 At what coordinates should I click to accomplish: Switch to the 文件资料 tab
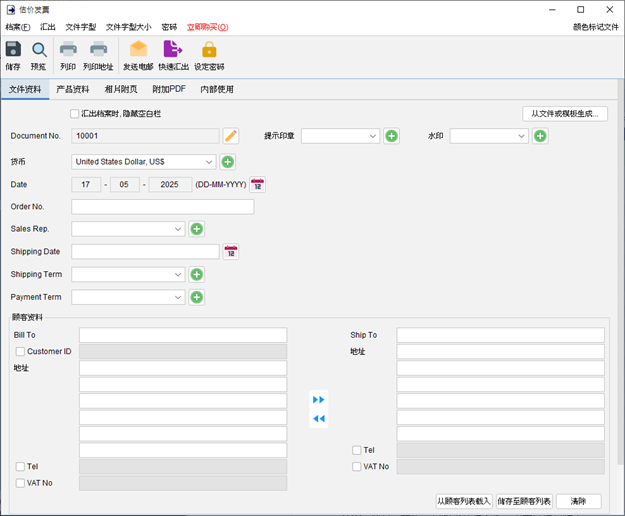(x=25, y=89)
